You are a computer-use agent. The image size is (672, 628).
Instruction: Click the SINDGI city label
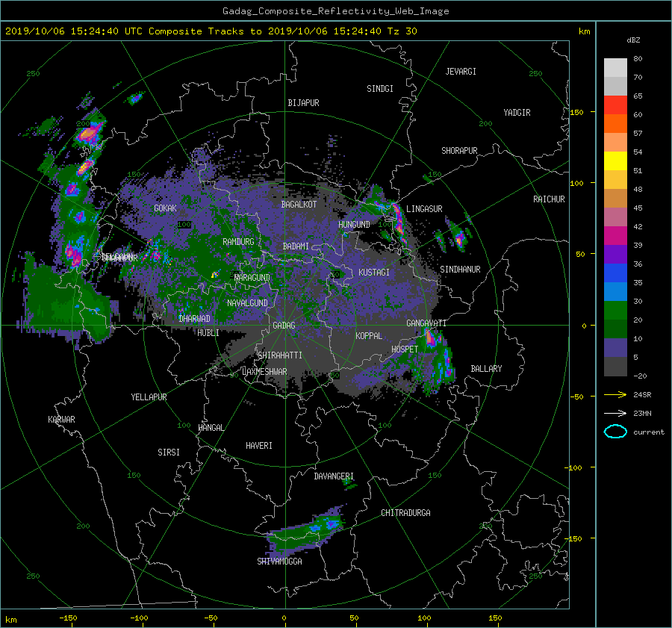pyautogui.click(x=380, y=88)
